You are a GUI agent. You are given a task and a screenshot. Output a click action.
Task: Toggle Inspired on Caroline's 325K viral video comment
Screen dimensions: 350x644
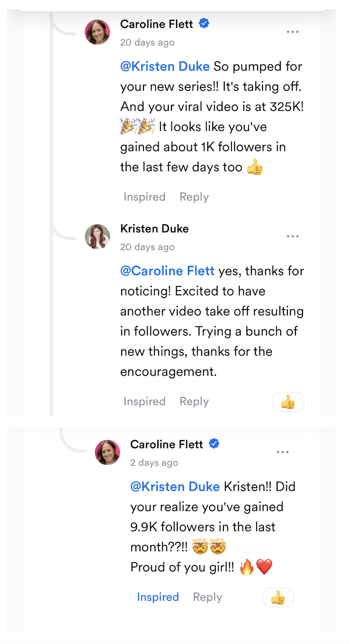144,197
